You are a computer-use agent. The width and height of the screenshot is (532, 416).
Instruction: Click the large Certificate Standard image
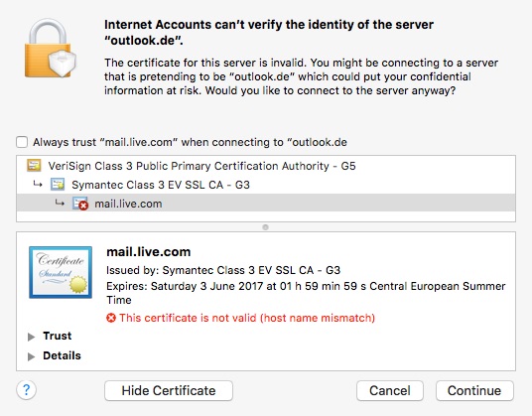click(61, 272)
